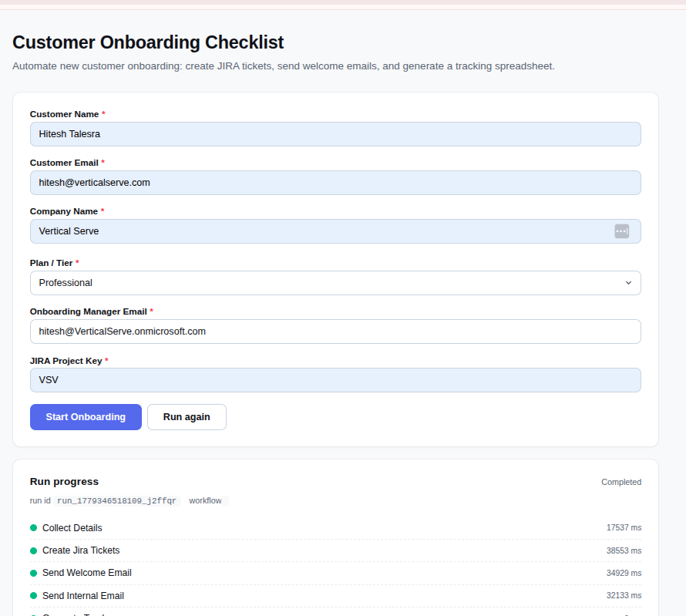Click the green dot beside Create Jira Tickets
The image size is (686, 616).
33,550
